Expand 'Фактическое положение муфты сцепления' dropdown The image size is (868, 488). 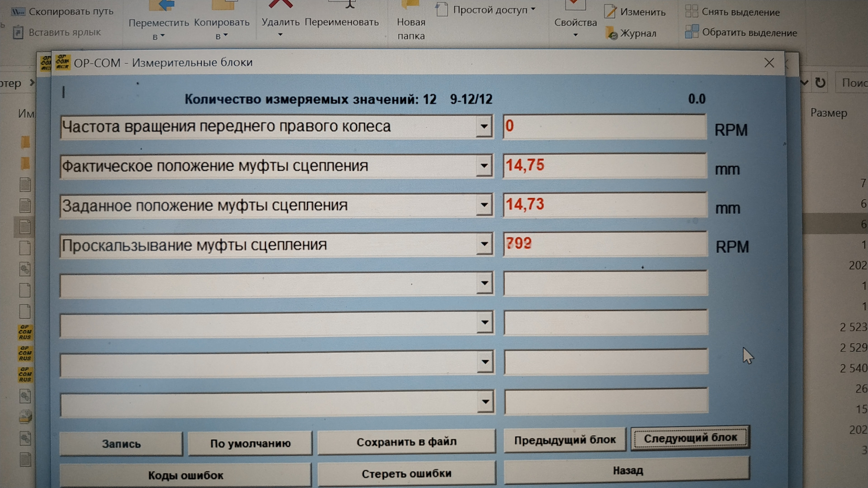(484, 166)
